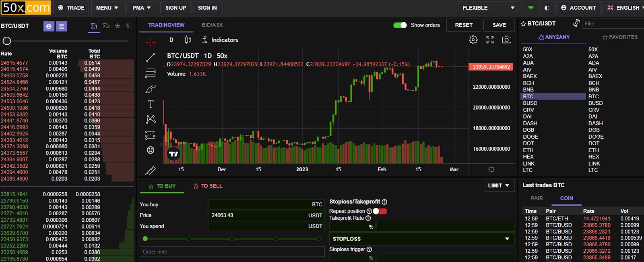This screenshot has height=262, width=644.
Task: Open chart settings gear
Action: click(x=473, y=40)
